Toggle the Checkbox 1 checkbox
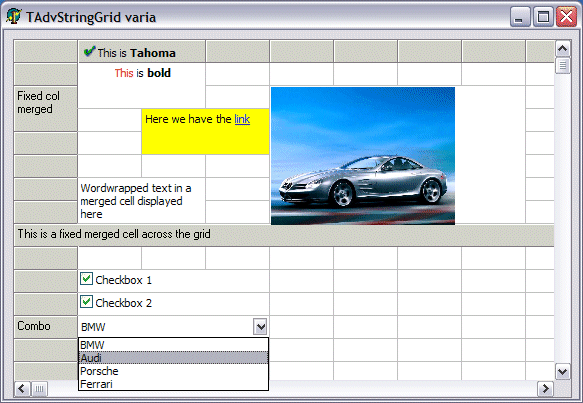This screenshot has width=583, height=403. click(x=86, y=279)
